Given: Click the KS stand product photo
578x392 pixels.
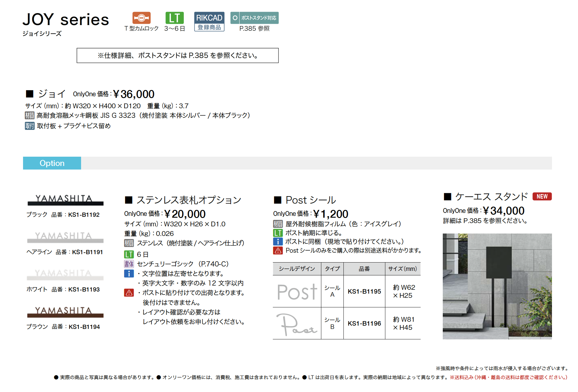Looking at the screenshot, I should [x=497, y=286].
